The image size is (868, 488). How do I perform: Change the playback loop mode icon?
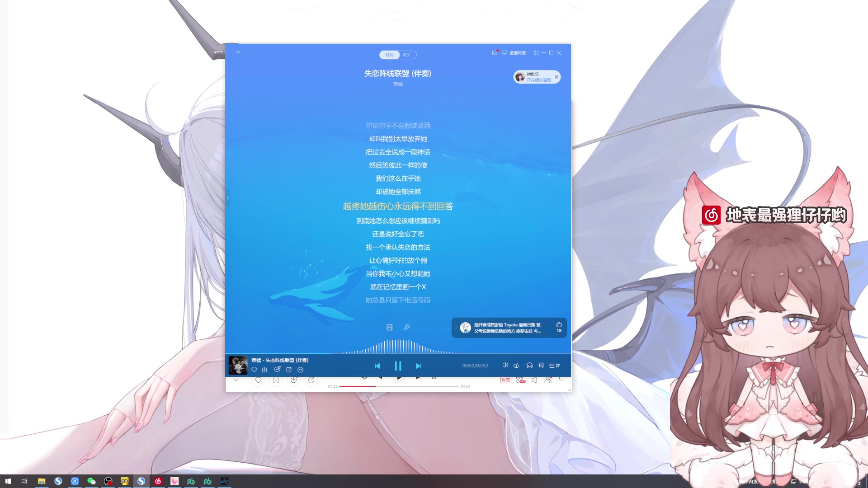(516, 366)
